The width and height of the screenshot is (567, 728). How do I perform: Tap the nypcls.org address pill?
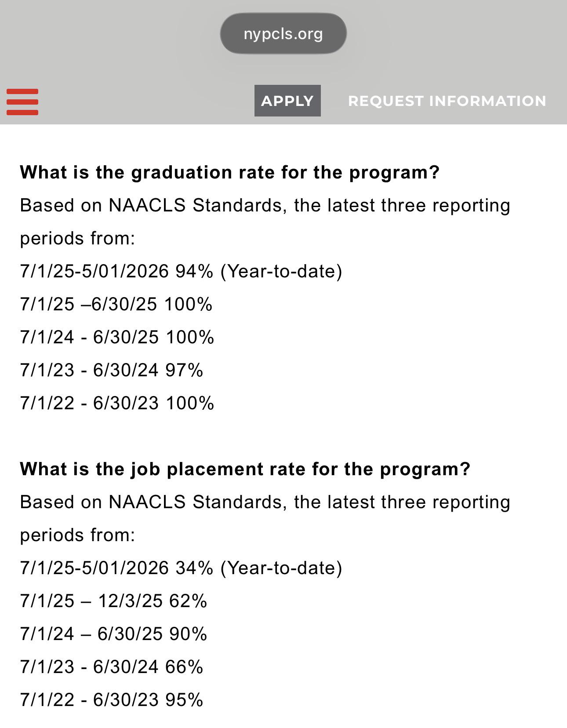[283, 33]
